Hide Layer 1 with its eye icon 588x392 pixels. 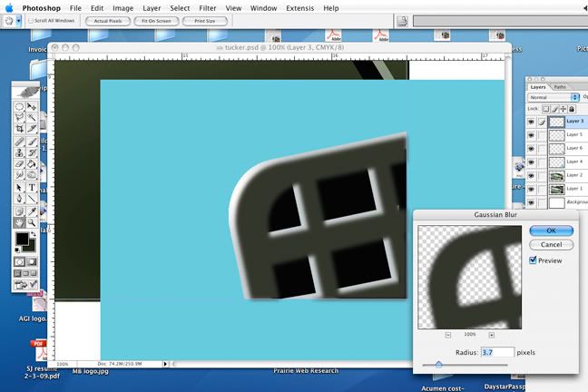(531, 189)
